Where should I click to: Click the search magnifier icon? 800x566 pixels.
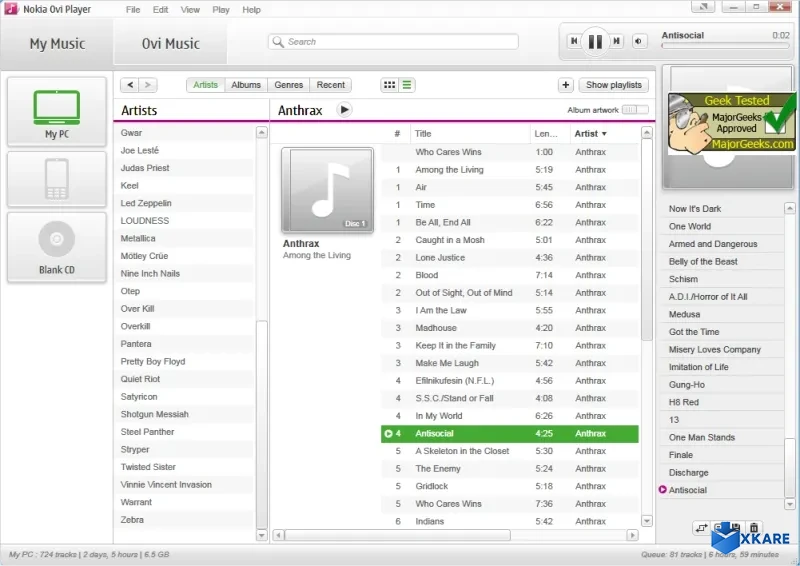[x=278, y=42]
